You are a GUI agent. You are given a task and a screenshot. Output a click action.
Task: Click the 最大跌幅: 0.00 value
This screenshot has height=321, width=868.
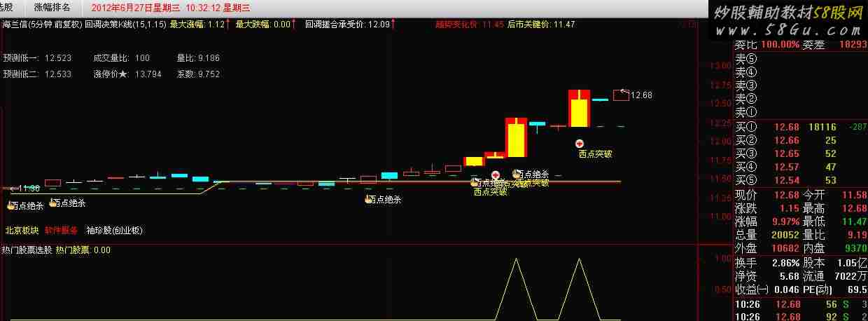click(x=265, y=24)
